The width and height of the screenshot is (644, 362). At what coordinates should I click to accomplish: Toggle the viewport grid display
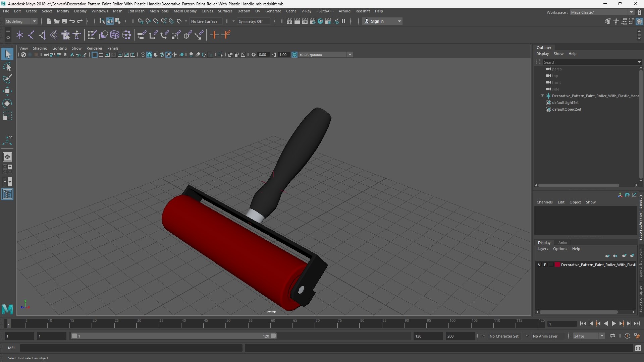(95, 55)
